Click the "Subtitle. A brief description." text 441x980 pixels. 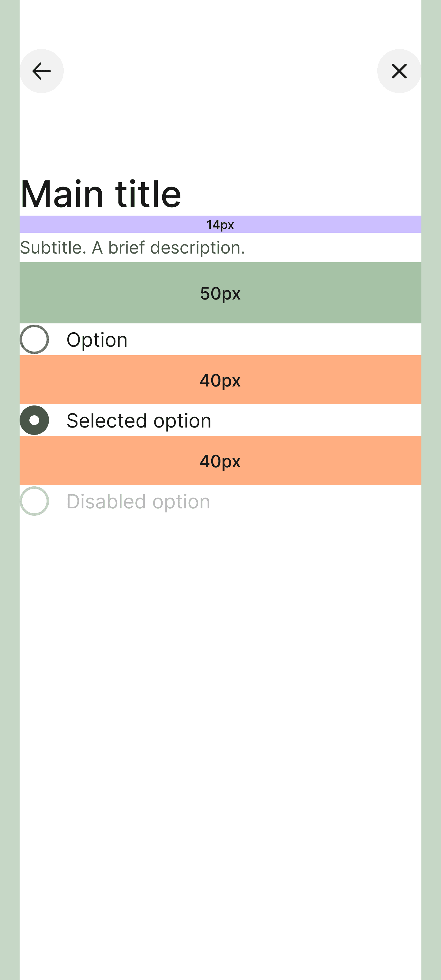point(132,248)
